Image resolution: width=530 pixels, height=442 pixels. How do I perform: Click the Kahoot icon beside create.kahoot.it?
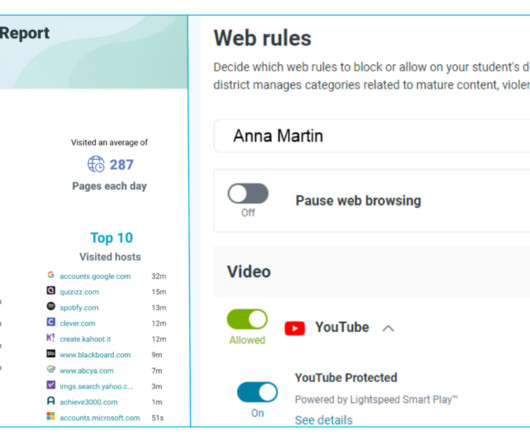click(51, 338)
